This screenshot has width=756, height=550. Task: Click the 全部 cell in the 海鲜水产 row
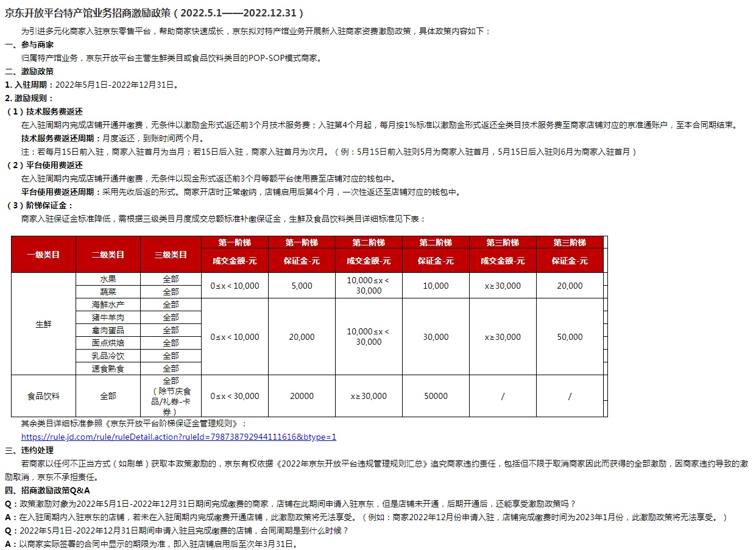(171, 304)
